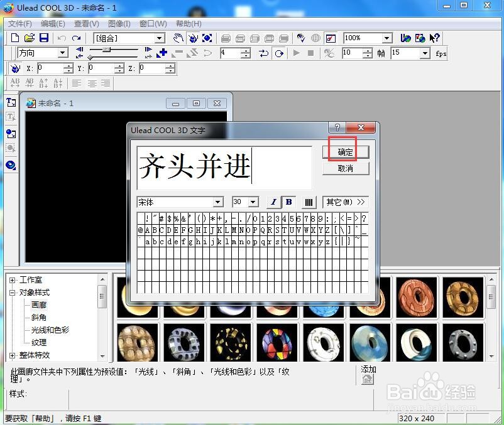
Task: Click the Insert Text tool in left sidebar
Action: coord(11,102)
